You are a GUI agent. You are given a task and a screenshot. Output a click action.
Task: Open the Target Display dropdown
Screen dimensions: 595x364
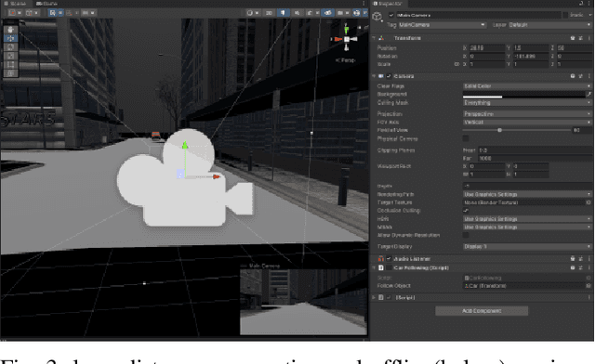(527, 246)
